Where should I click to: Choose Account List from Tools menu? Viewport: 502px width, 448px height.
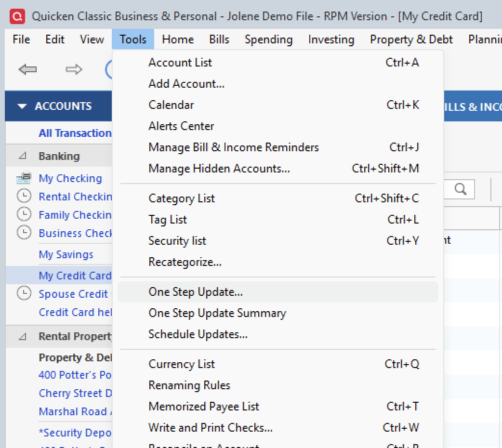[x=277, y=63]
